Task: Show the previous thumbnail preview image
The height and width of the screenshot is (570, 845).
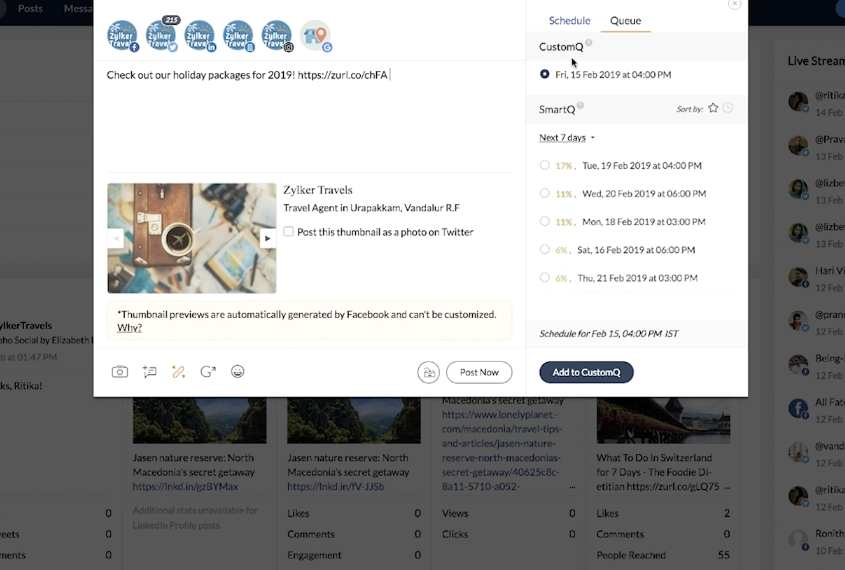Action: pos(115,238)
